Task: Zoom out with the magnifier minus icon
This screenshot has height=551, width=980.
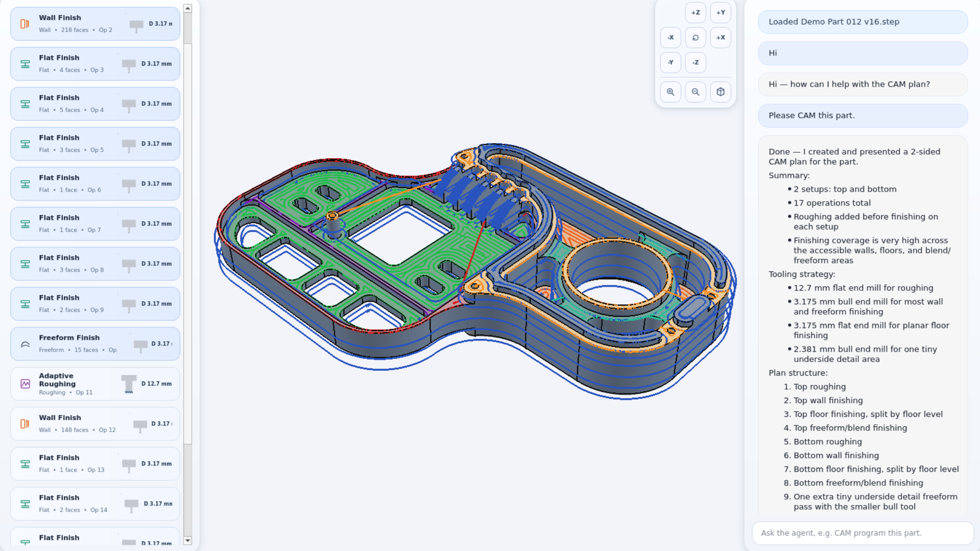Action: 695,92
